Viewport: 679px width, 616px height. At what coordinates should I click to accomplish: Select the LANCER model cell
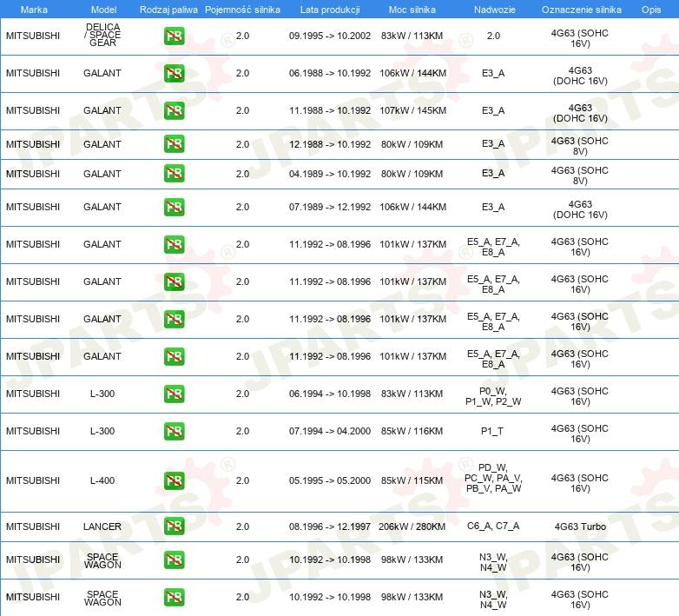102,527
